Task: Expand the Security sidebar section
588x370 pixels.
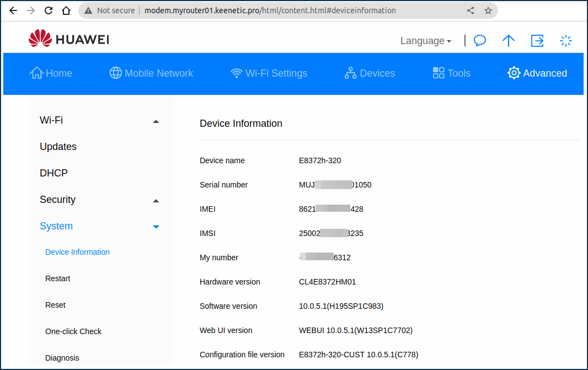Action: pyautogui.click(x=156, y=201)
